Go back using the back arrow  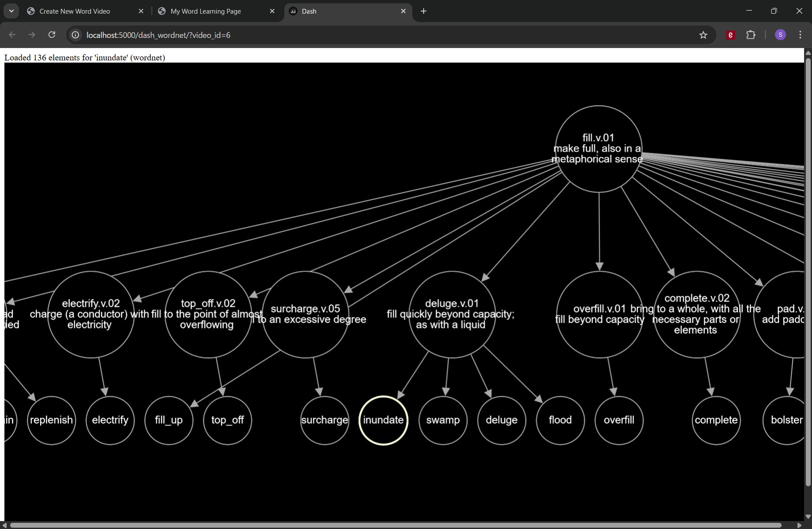pos(12,35)
